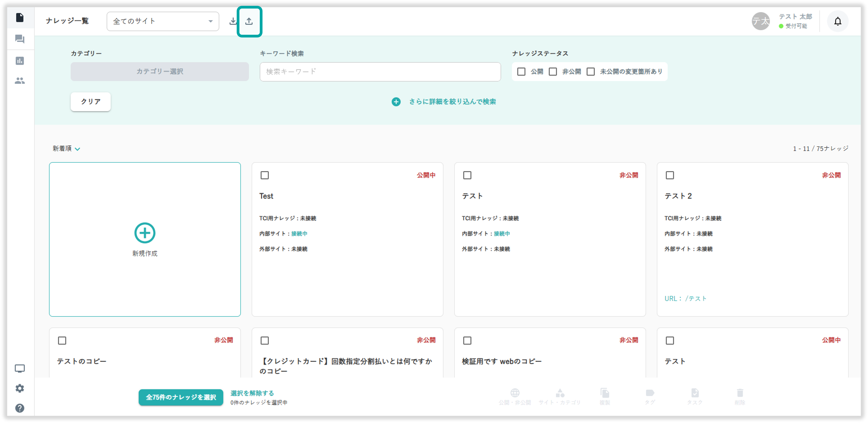Open the settings gear in the sidebar
This screenshot has height=423, width=868.
[x=20, y=388]
